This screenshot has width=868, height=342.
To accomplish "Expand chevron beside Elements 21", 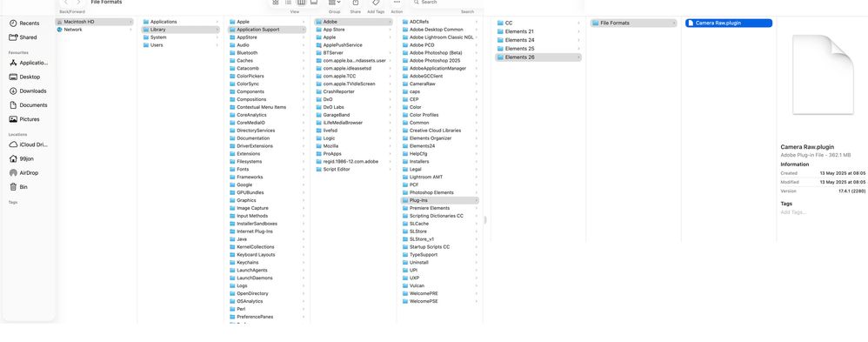I will click(x=578, y=31).
